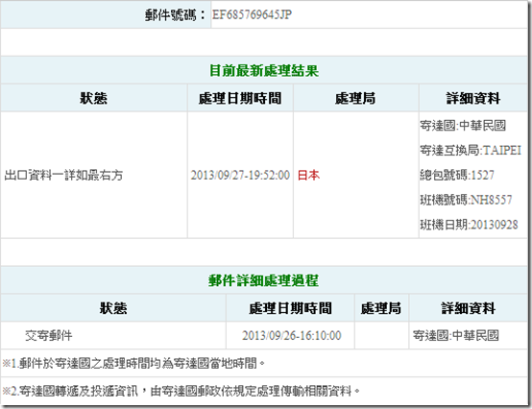Click the 郵件號碼 label
The width and height of the screenshot is (532, 409).
click(175, 15)
